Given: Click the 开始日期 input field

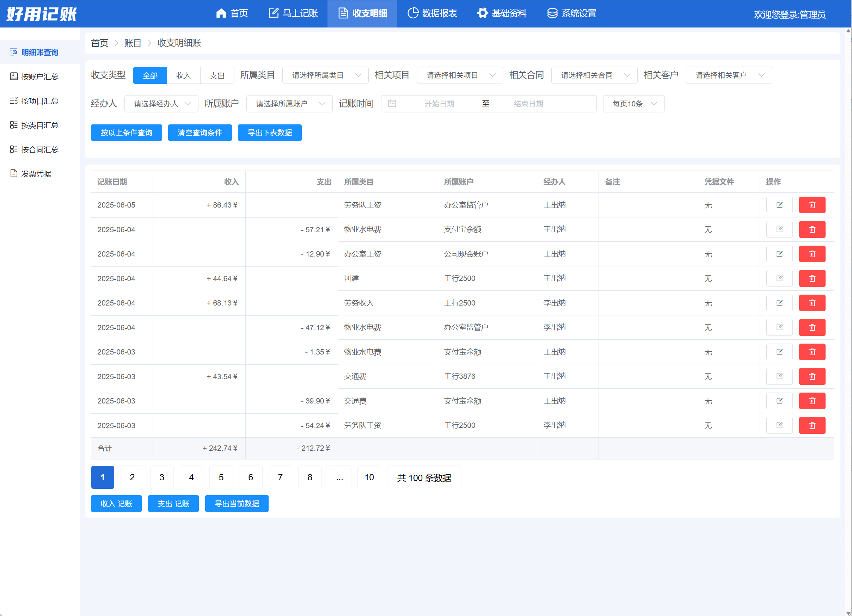Looking at the screenshot, I should click(x=439, y=104).
